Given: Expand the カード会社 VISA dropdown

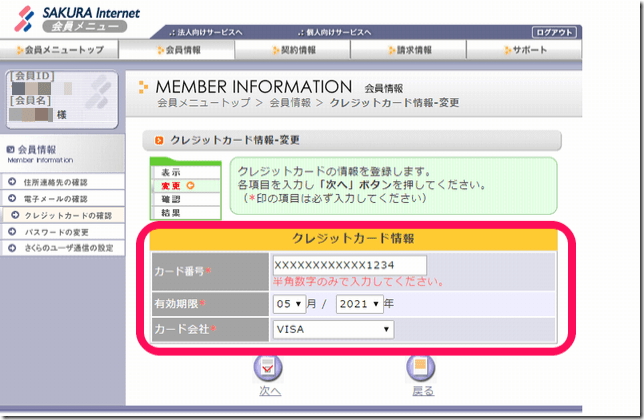Looking at the screenshot, I should click(332, 329).
